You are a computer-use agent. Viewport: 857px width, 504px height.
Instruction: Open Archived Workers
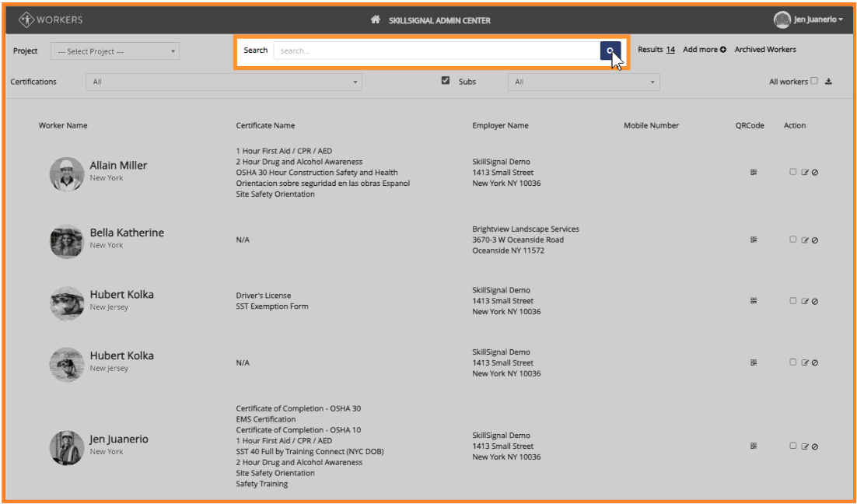coord(765,50)
